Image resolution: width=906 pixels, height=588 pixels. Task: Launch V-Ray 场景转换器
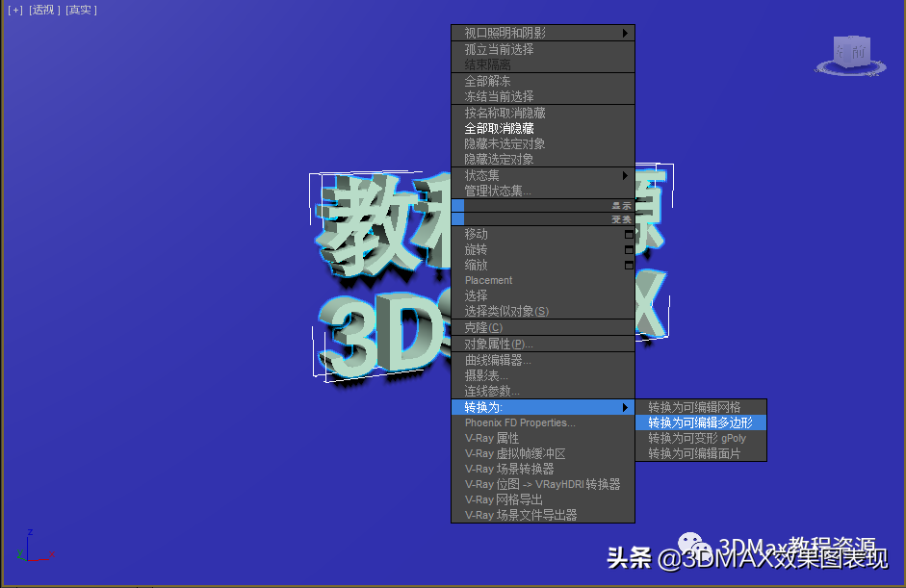543,469
